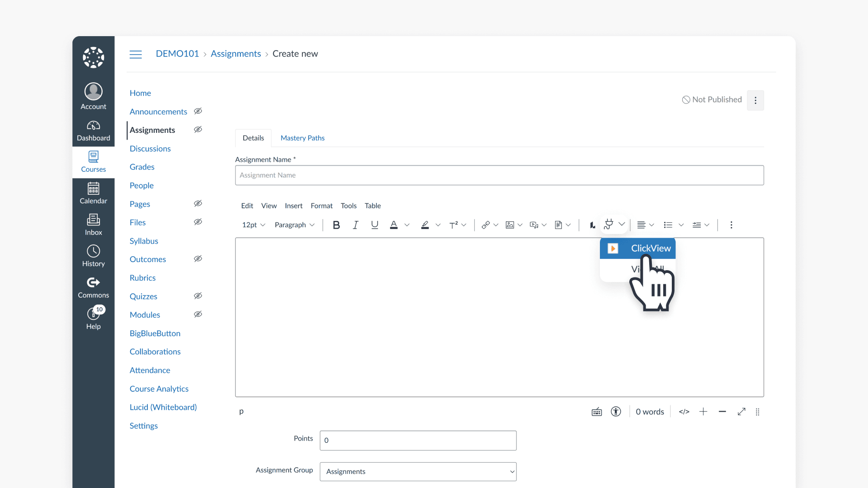Toggle visibility of Announcements in navigation
The width and height of the screenshot is (868, 488).
pyautogui.click(x=198, y=111)
